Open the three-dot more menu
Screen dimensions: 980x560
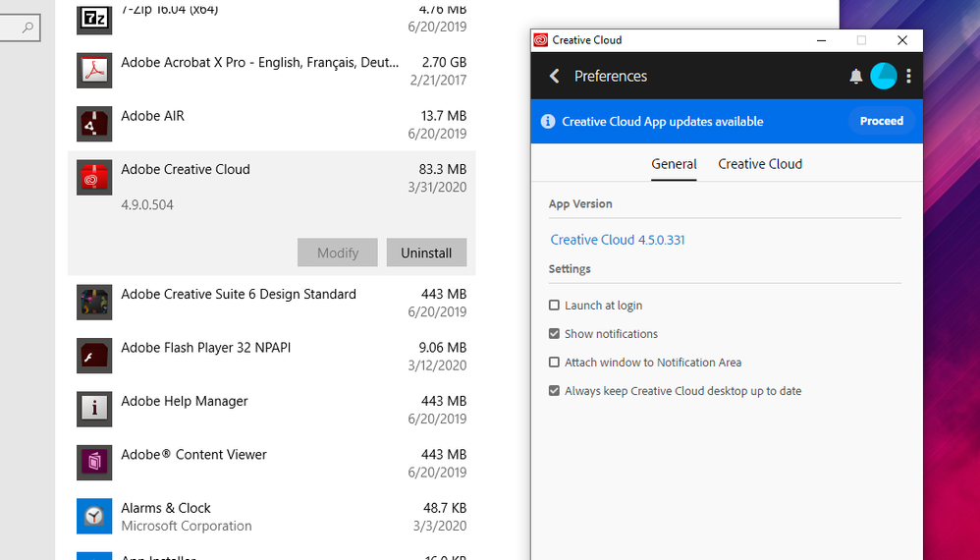(x=908, y=76)
